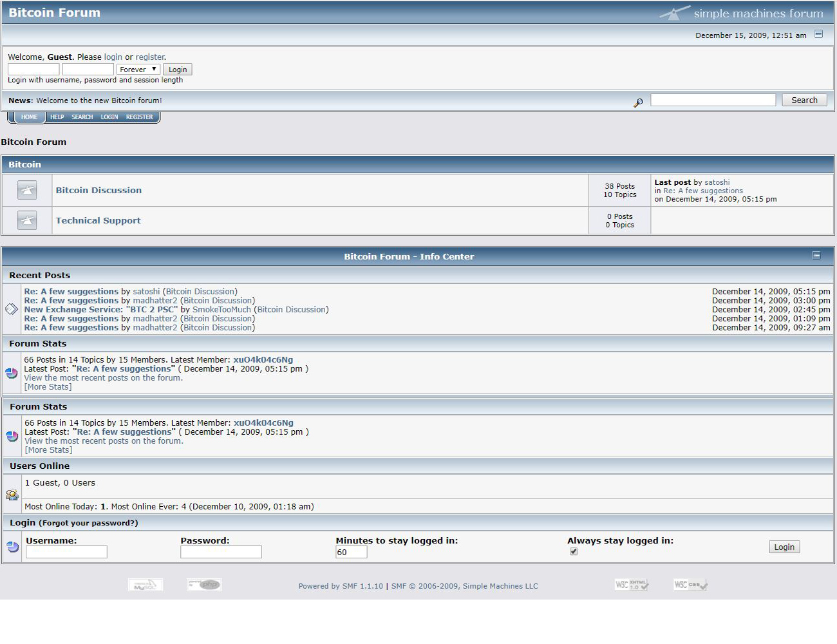
Task: Open latest member xuO4k04c6Ng in second Forum Stats
Action: 263,423
